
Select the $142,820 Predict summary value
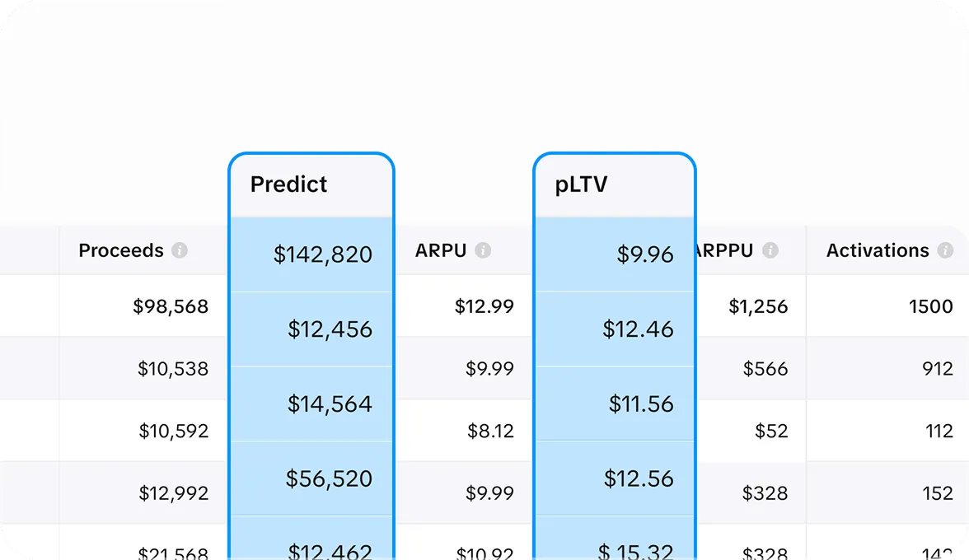coord(323,255)
